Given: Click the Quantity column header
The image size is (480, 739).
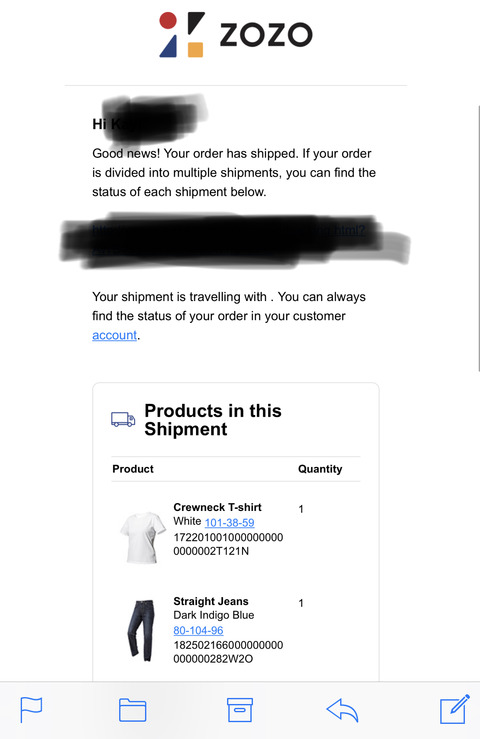Looking at the screenshot, I should 320,469.
